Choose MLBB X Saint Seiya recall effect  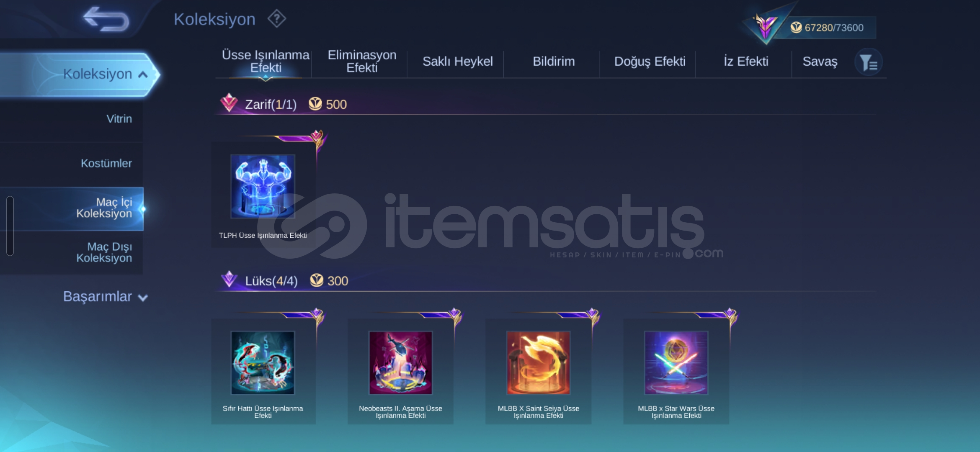click(x=538, y=371)
